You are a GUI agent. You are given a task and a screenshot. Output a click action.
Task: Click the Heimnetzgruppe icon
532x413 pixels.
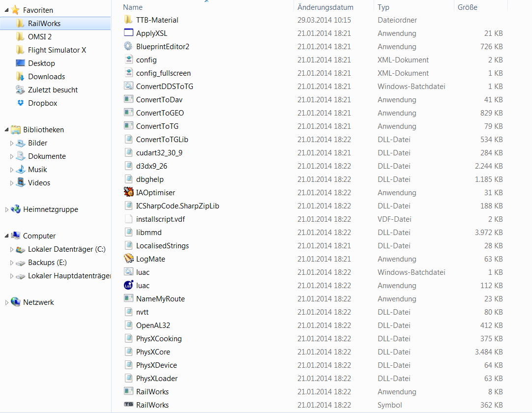[16, 209]
